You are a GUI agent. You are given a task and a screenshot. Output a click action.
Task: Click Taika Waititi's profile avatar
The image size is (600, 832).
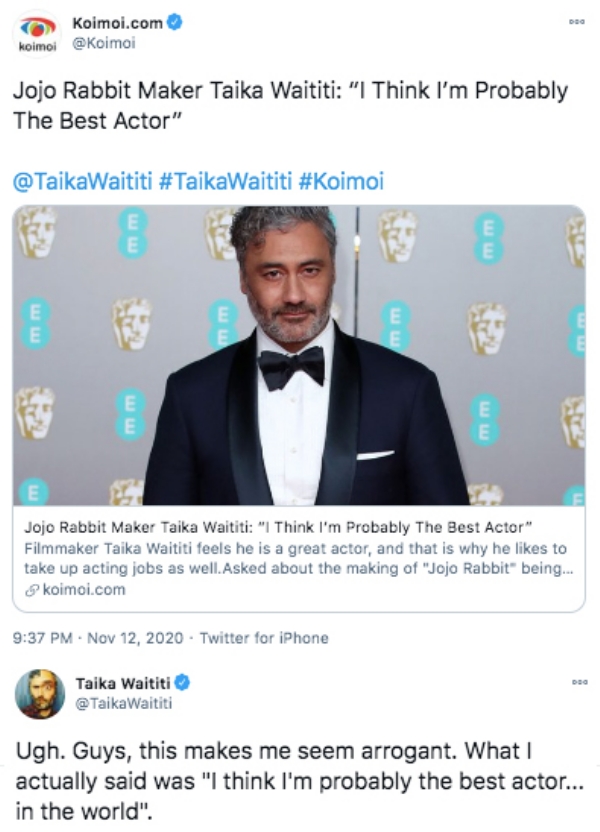click(40, 693)
